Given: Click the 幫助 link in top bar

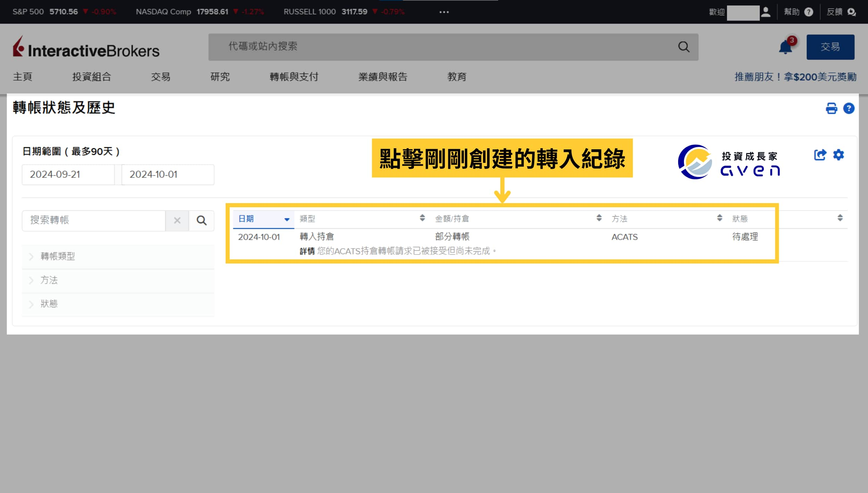Looking at the screenshot, I should click(792, 12).
